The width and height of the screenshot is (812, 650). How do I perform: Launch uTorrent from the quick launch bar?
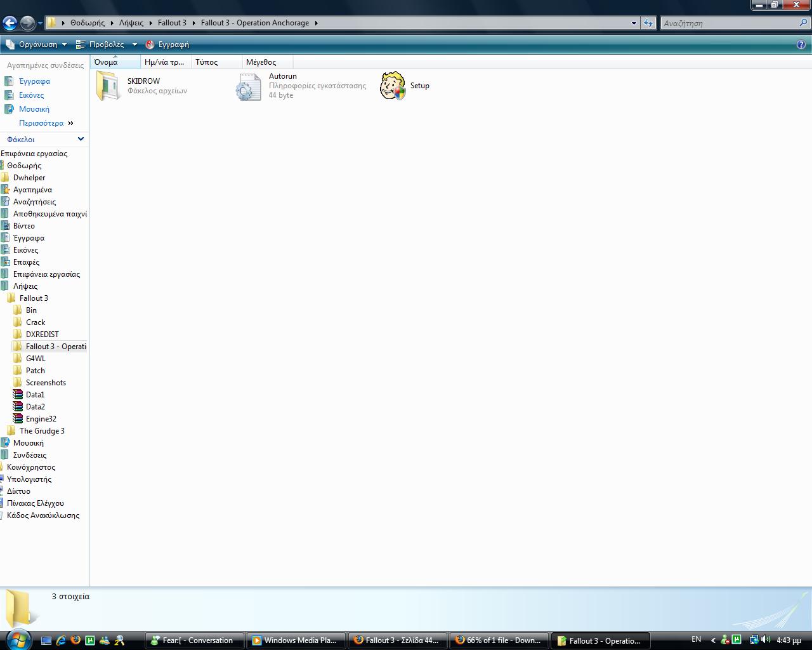[x=90, y=640]
